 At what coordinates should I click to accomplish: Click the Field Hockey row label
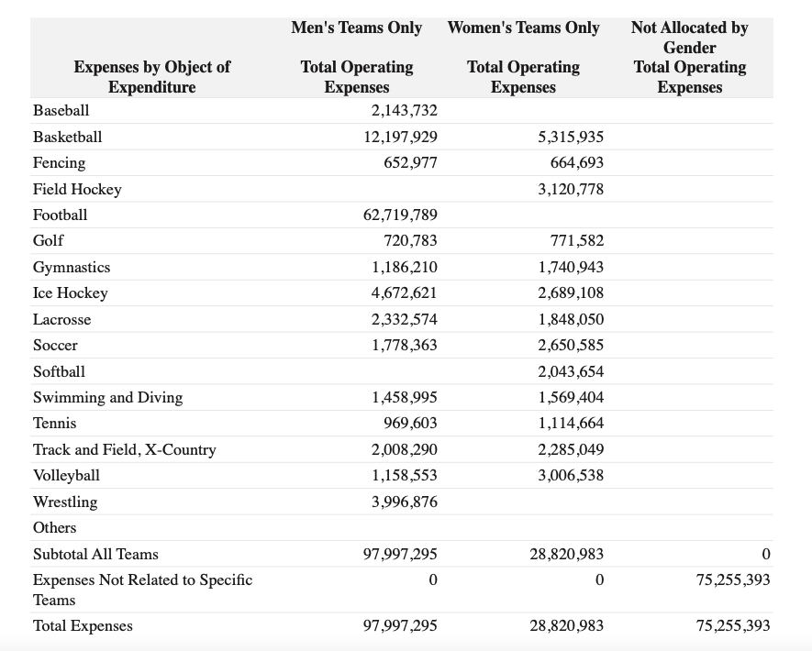(77, 189)
